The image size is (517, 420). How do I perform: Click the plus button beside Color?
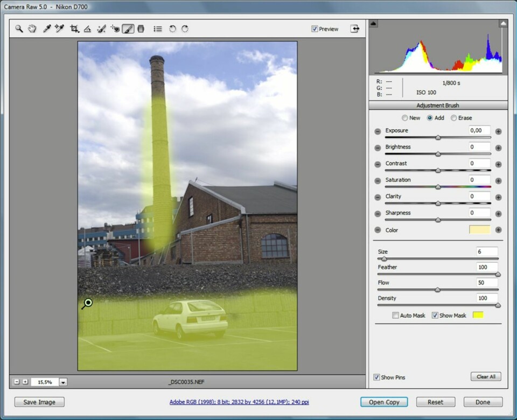[x=499, y=230]
